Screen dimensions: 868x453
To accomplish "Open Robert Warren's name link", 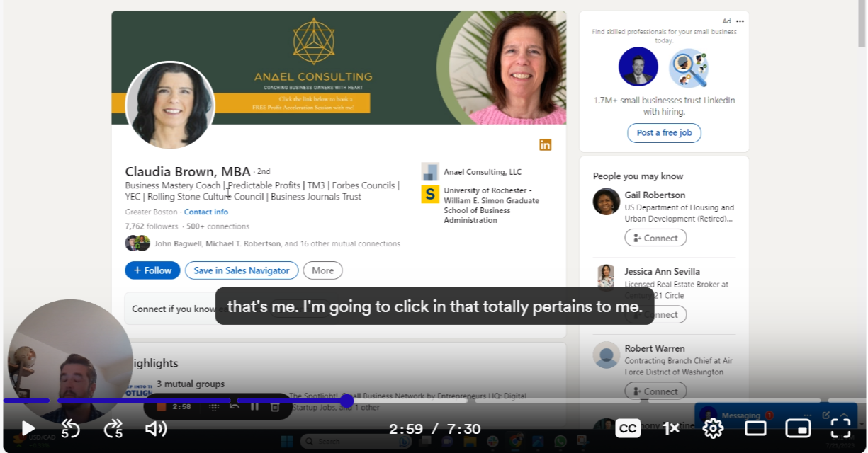I will [x=655, y=348].
